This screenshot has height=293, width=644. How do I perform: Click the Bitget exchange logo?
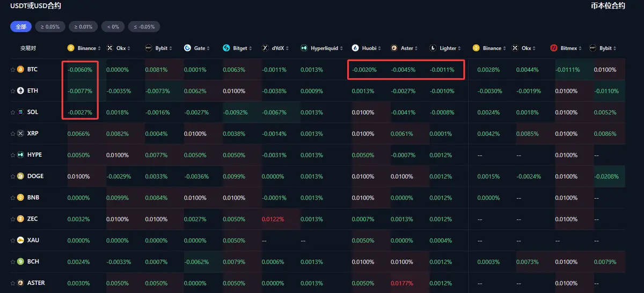(x=226, y=48)
